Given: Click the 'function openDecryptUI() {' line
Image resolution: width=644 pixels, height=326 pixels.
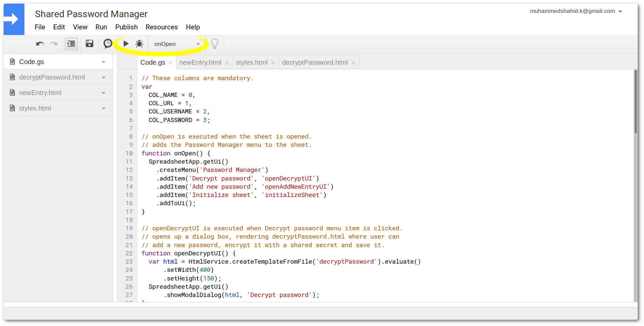Looking at the screenshot, I should coord(189,253).
